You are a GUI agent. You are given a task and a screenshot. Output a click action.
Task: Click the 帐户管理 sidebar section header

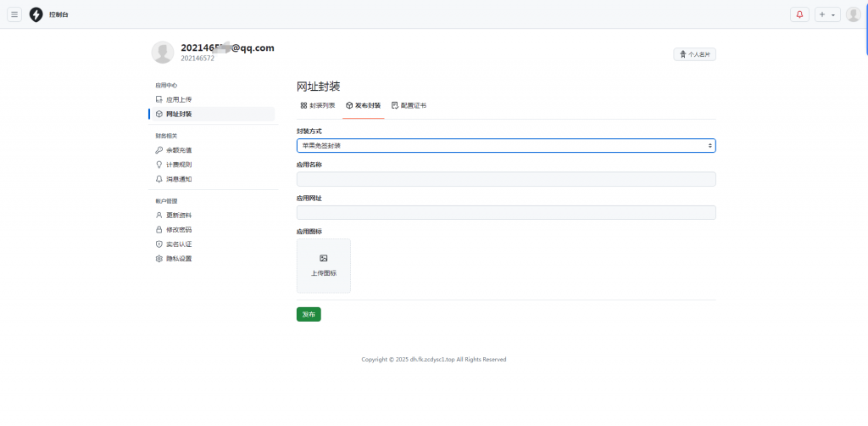[x=166, y=201]
